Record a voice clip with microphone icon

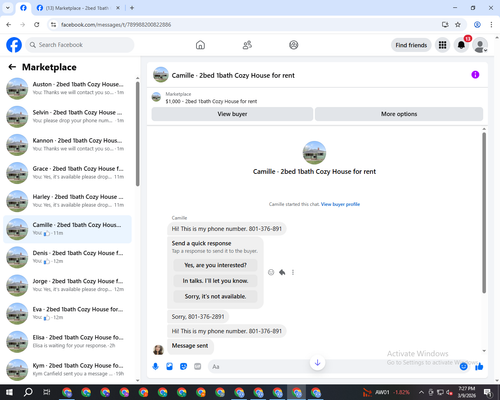156,367
